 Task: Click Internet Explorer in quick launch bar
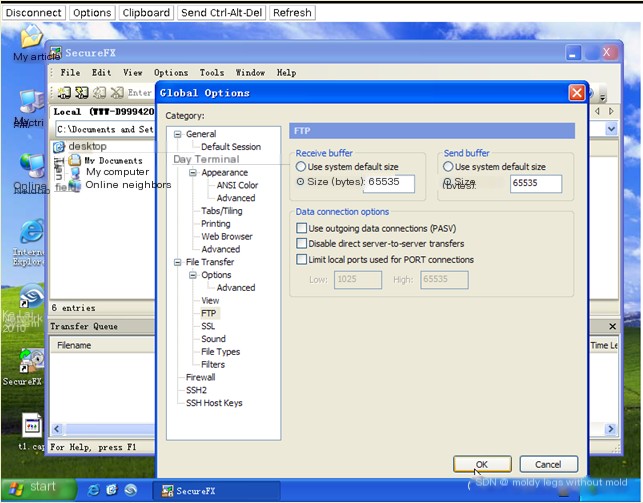pyautogui.click(x=93, y=490)
